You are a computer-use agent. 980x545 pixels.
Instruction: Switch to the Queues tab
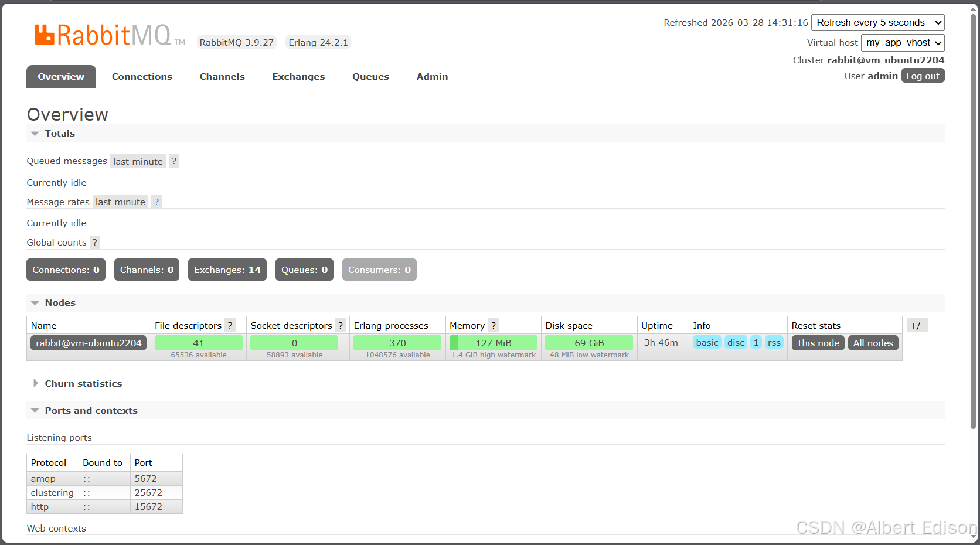370,77
